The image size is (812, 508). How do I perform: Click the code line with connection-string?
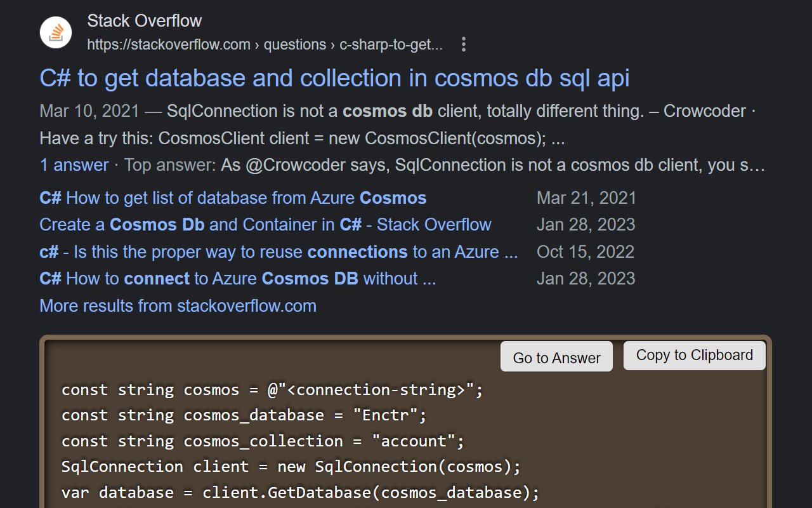(272, 389)
